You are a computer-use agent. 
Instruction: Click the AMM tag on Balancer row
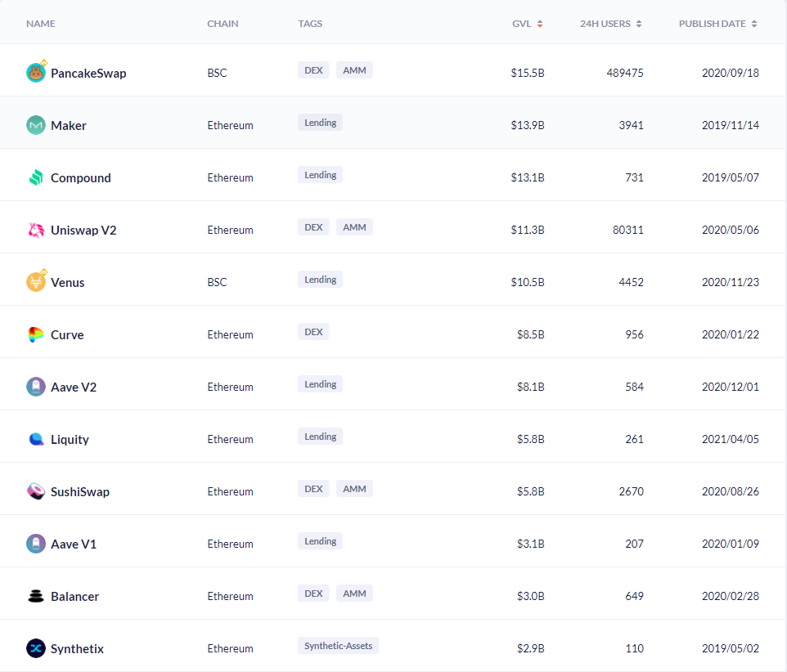pyautogui.click(x=354, y=594)
